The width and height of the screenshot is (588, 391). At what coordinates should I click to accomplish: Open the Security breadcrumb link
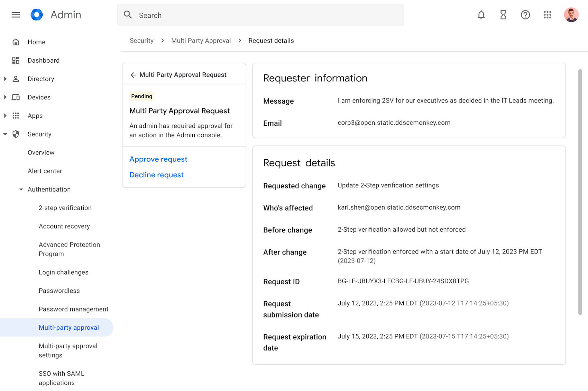[141, 41]
